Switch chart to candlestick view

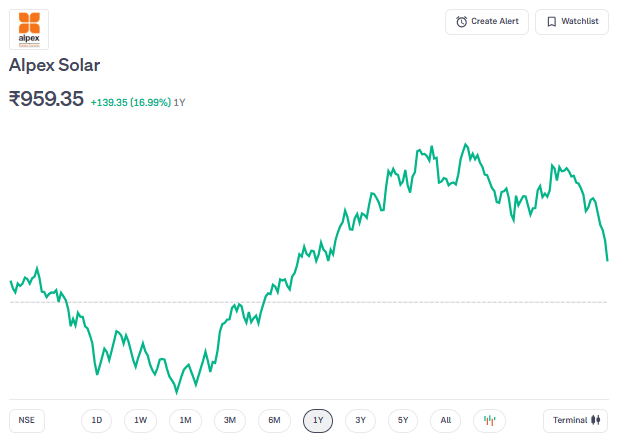490,420
